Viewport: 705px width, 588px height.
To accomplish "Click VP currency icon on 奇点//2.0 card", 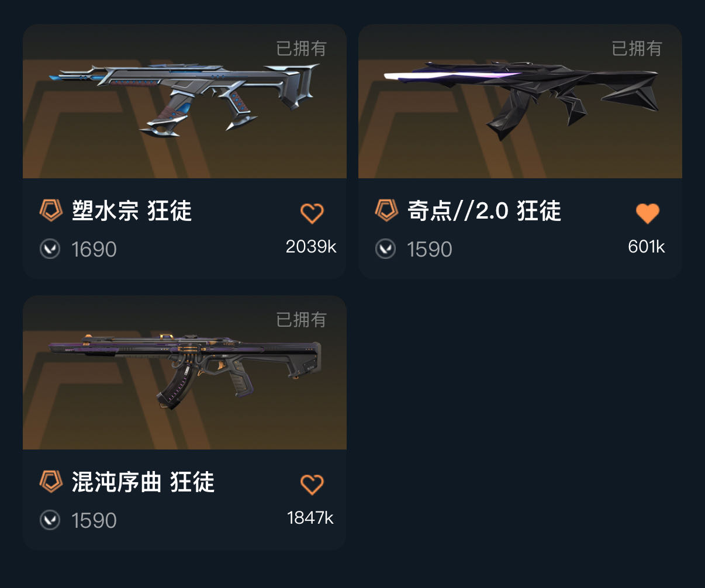I will (x=385, y=249).
